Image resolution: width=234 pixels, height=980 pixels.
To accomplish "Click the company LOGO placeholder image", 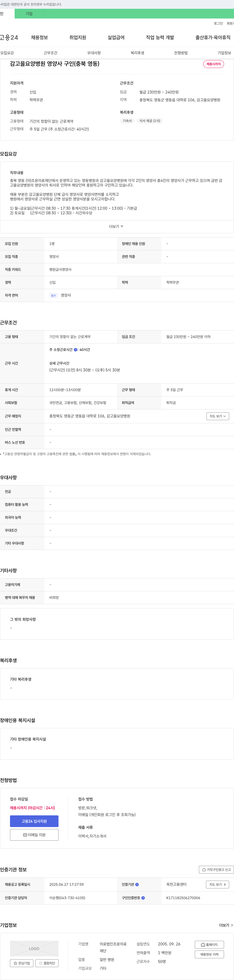I will point(34,948).
